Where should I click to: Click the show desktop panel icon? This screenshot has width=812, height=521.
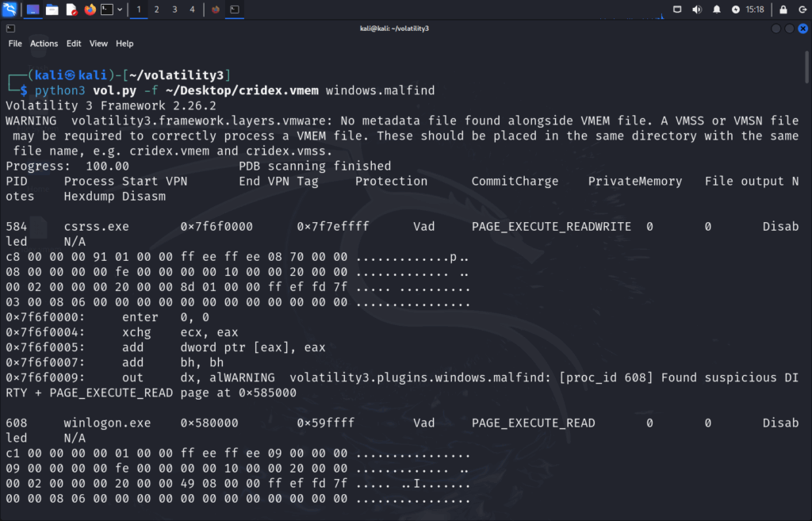[33, 10]
